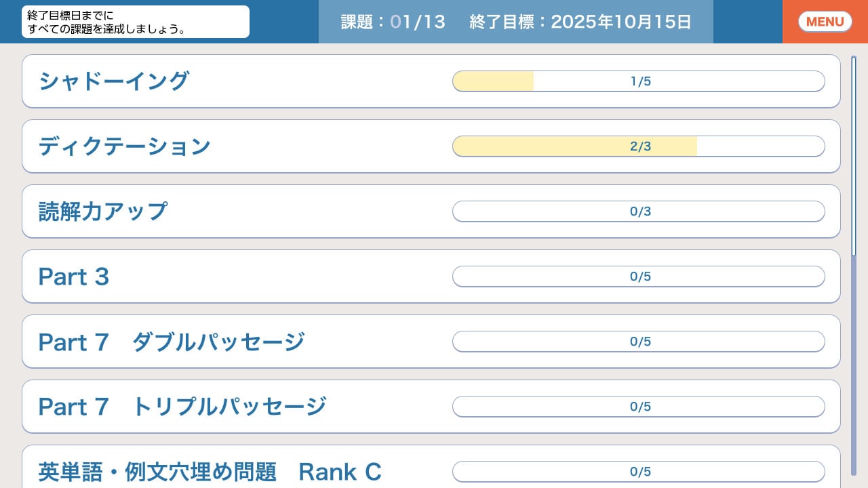Click the 終了目標 date in header

pyautogui.click(x=580, y=21)
